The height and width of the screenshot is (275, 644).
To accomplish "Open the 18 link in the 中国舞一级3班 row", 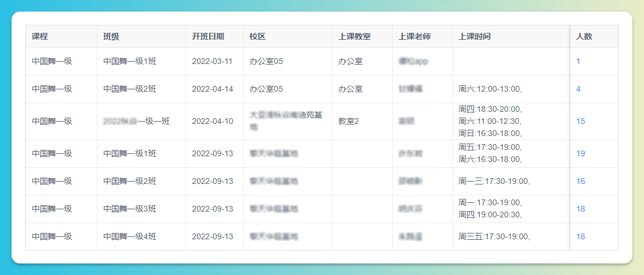I will (x=580, y=209).
